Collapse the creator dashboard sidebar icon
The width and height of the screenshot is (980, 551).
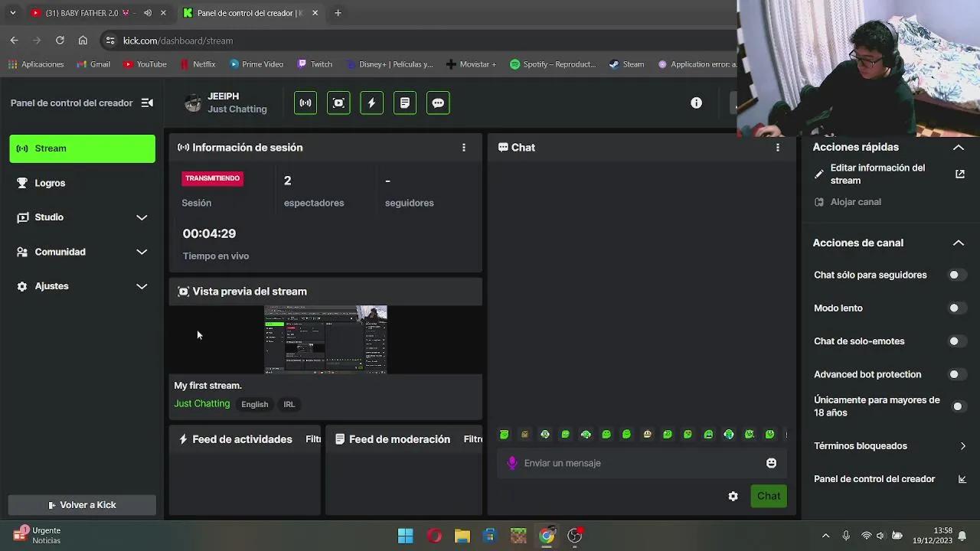(147, 103)
